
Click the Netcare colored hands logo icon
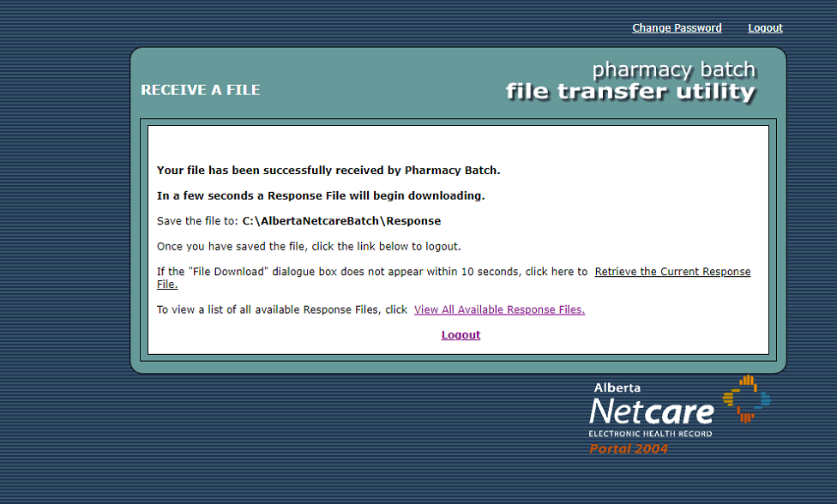pos(746,399)
